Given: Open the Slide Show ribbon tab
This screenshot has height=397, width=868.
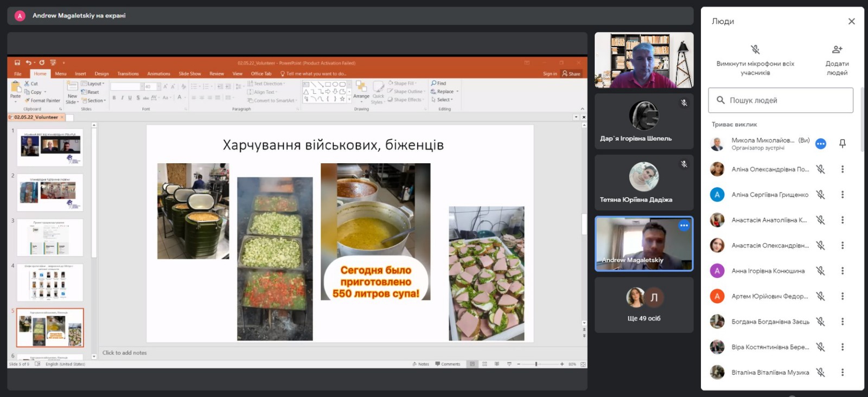Looking at the screenshot, I should (x=190, y=74).
